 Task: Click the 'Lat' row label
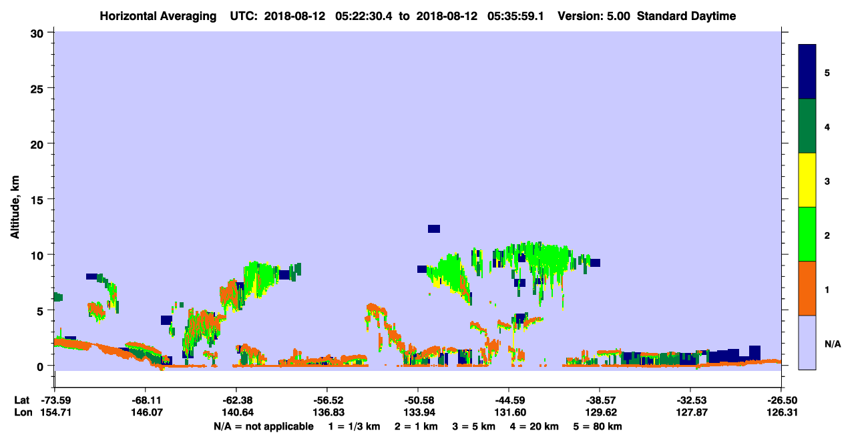pos(21,400)
